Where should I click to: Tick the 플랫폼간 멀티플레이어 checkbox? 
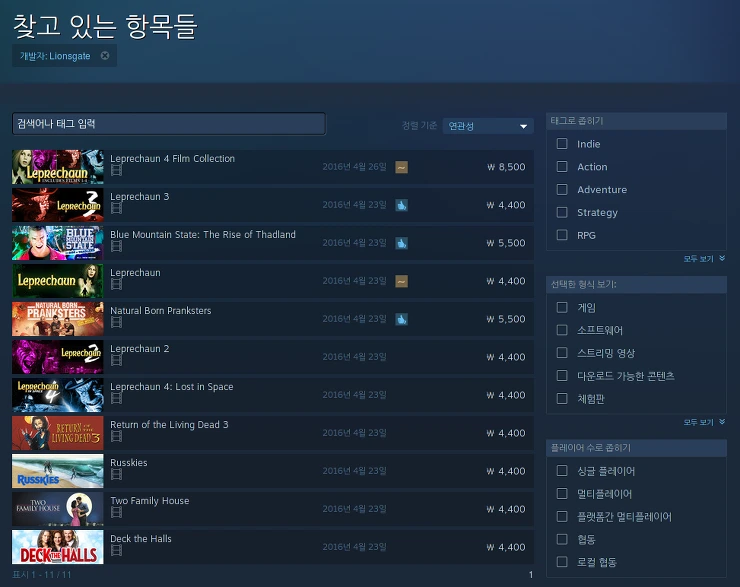(562, 516)
